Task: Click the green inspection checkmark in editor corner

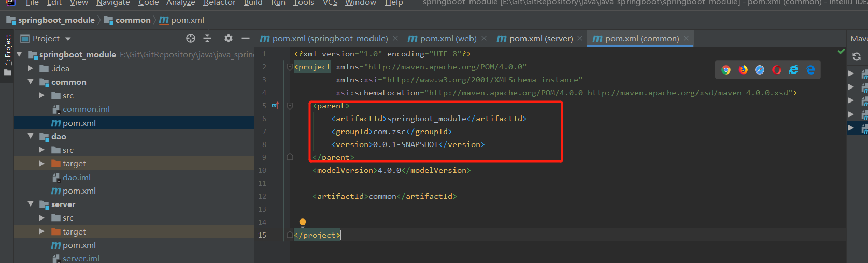Action: click(x=841, y=51)
